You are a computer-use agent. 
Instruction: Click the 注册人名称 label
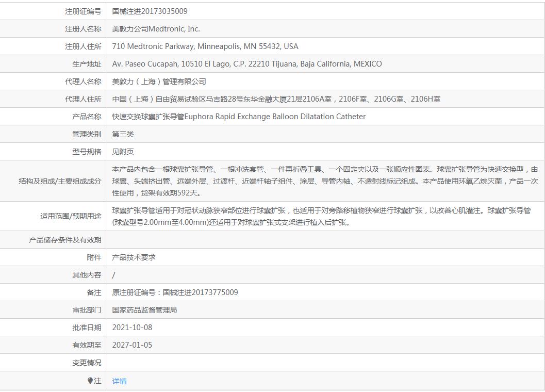83,29
